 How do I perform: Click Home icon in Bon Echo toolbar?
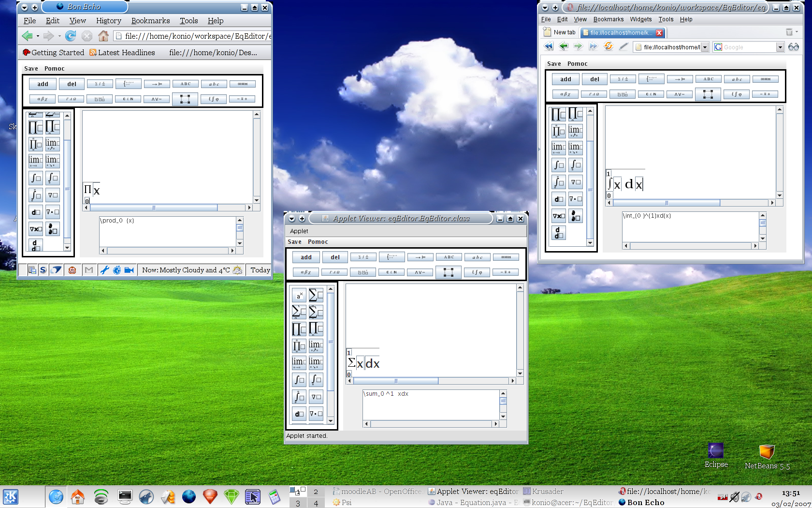pyautogui.click(x=103, y=36)
